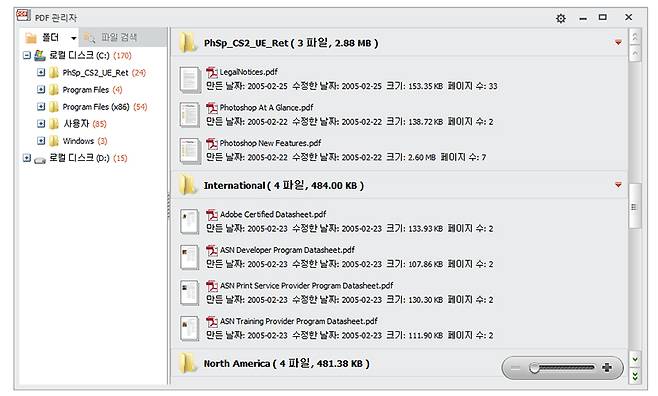Image resolution: width=658 pixels, height=396 pixels.
Task: Select the Photoshop At A Glance.pdf thumbnail
Action: [x=190, y=115]
